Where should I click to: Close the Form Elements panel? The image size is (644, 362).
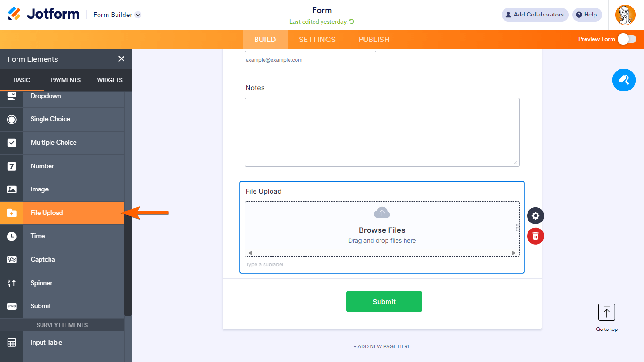click(121, 59)
